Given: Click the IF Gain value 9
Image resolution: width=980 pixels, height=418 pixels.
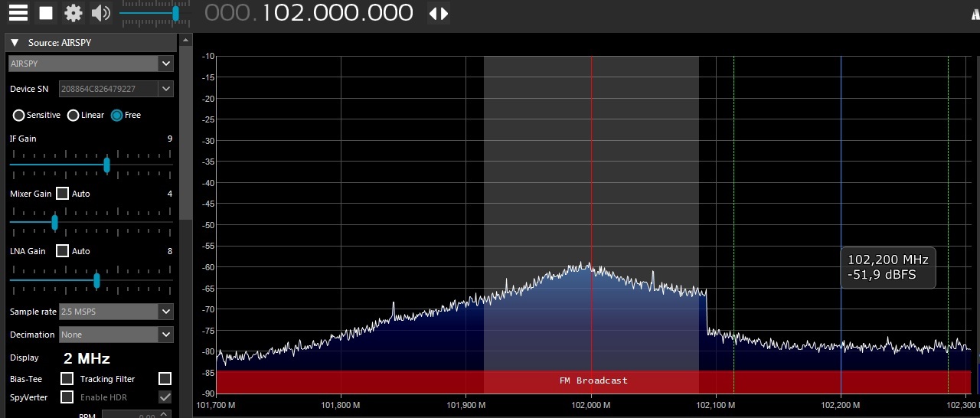Looking at the screenshot, I should [x=170, y=139].
